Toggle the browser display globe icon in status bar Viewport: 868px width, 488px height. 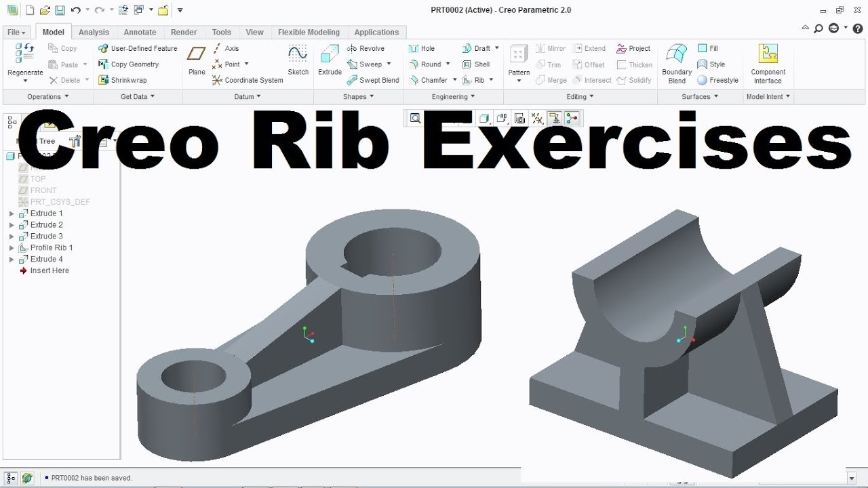click(27, 478)
